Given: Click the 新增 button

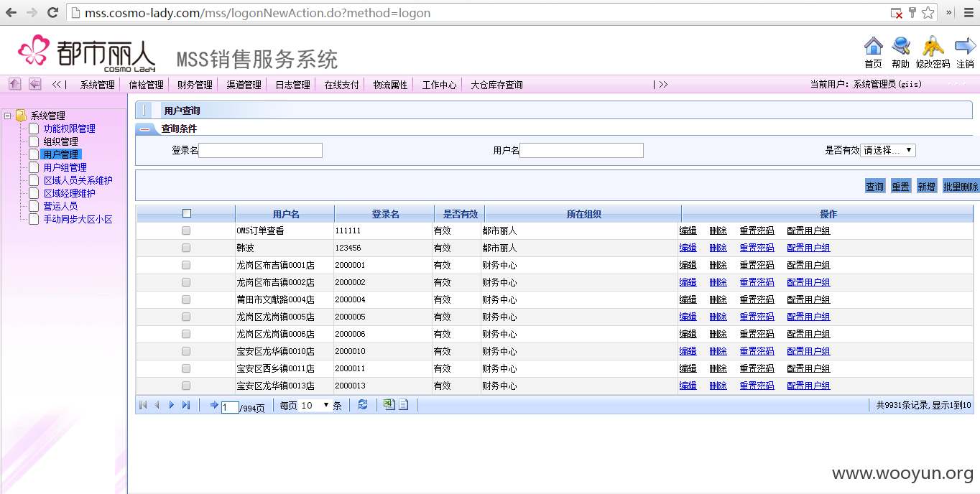Looking at the screenshot, I should 926,186.
